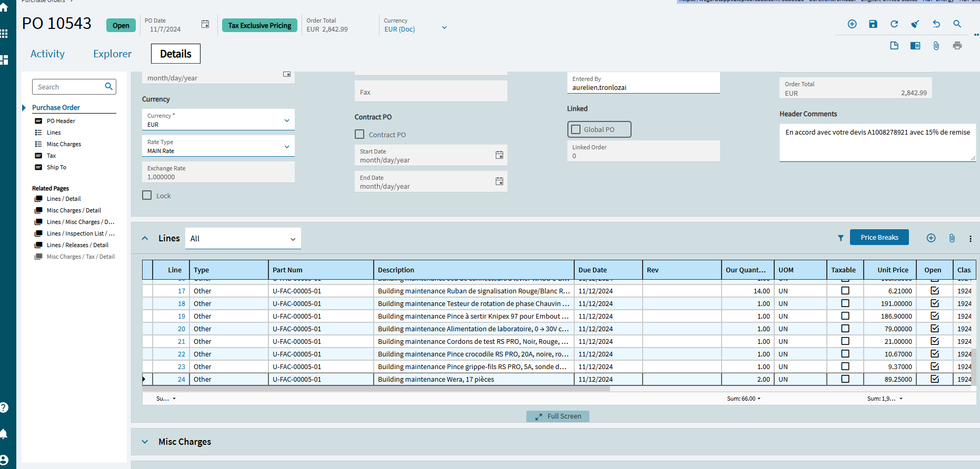Viewport: 980px width, 469px height.
Task: Click the Lines attachment paperclip icon
Action: click(x=952, y=238)
